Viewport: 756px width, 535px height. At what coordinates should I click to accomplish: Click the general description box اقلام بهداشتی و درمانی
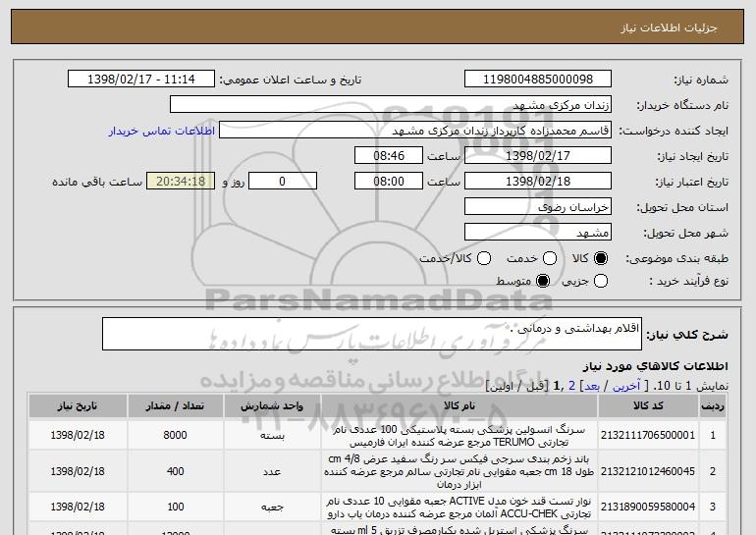372,334
